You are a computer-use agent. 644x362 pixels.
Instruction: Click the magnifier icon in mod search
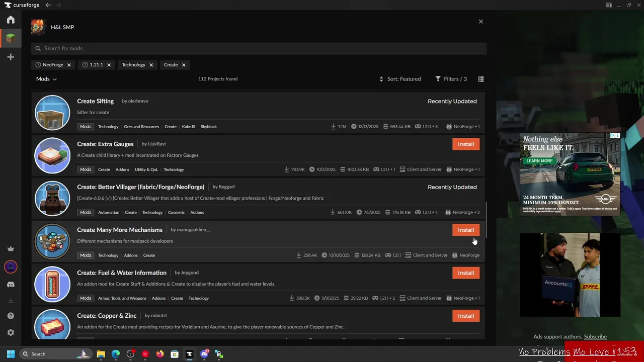coord(38,49)
